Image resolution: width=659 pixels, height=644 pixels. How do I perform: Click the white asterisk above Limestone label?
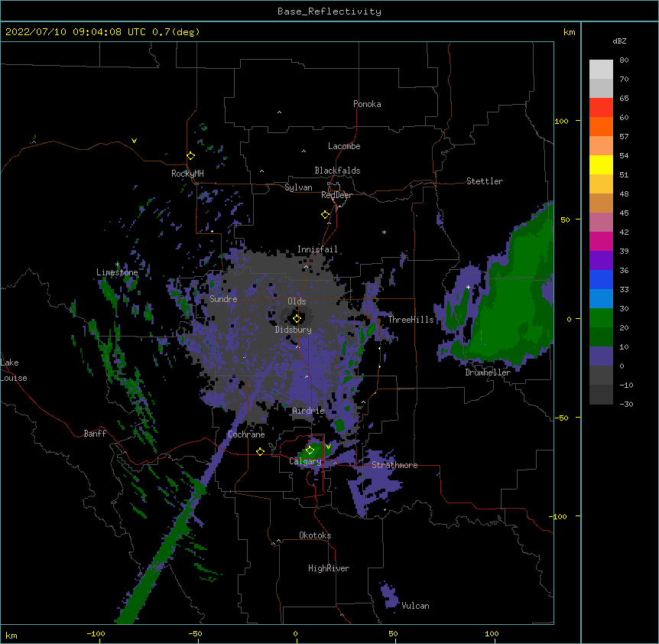pos(118,265)
